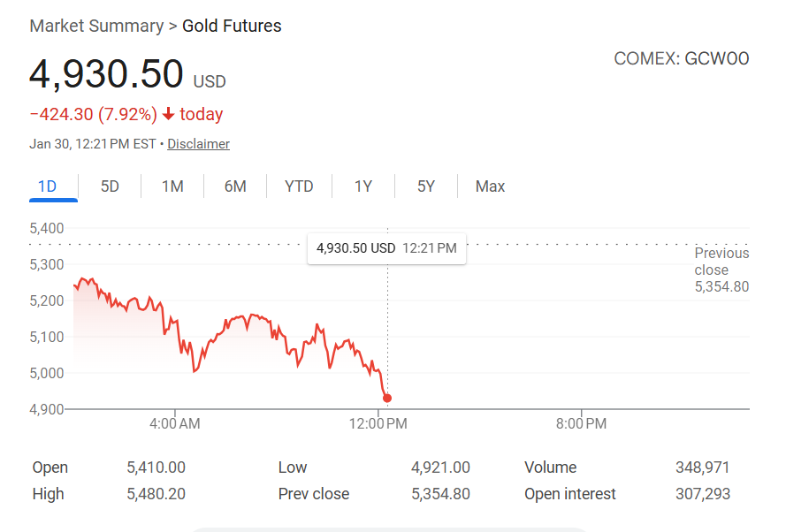The width and height of the screenshot is (786, 532).
Task: Click the Gold Futures heading
Action: point(232,26)
